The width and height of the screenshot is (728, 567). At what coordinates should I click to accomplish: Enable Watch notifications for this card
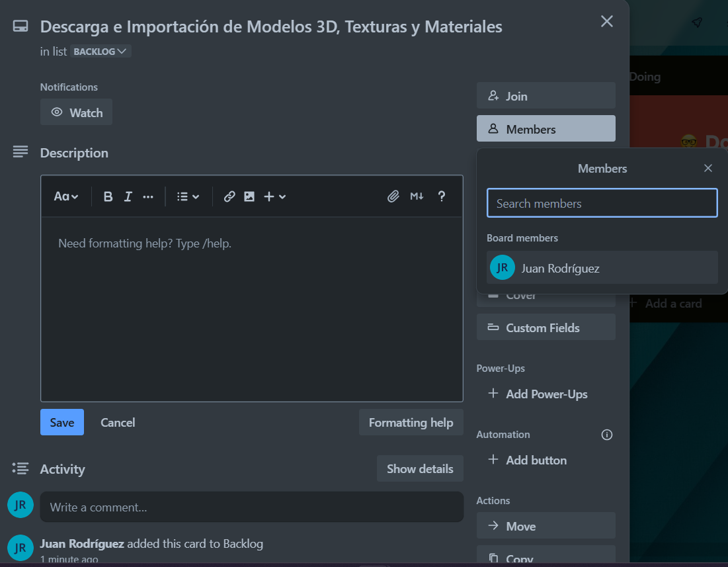click(x=76, y=112)
